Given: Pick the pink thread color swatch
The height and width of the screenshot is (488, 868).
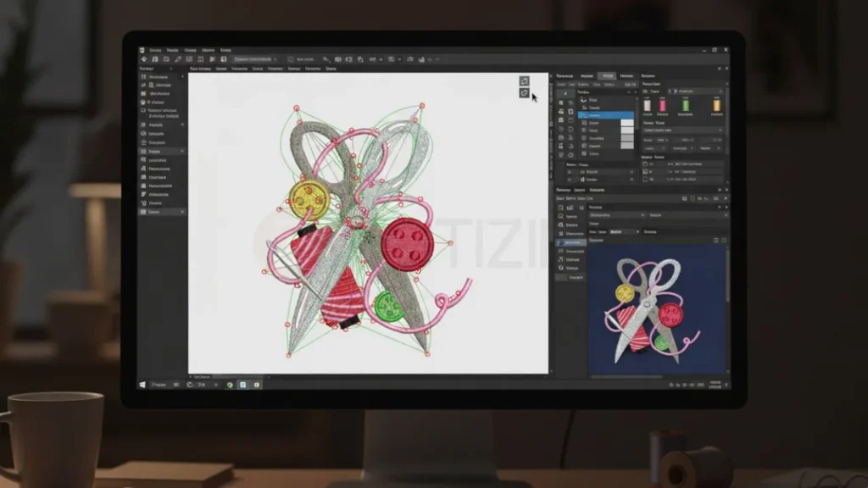Looking at the screenshot, I should click(662, 104).
